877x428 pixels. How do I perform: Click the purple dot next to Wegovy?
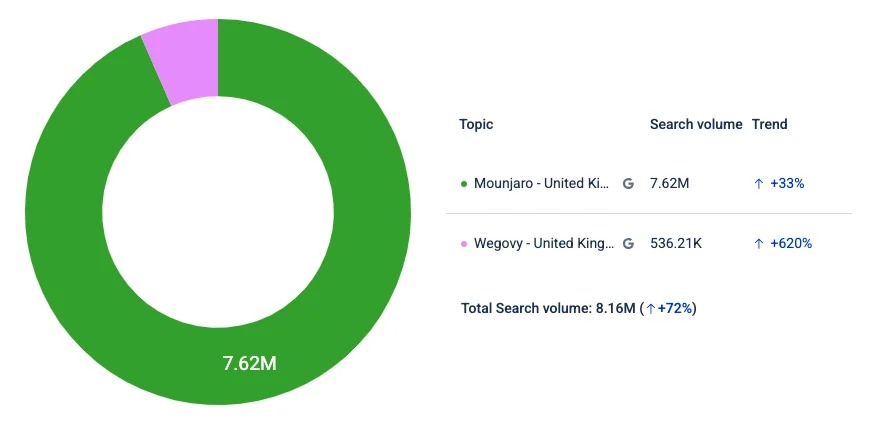(x=464, y=243)
